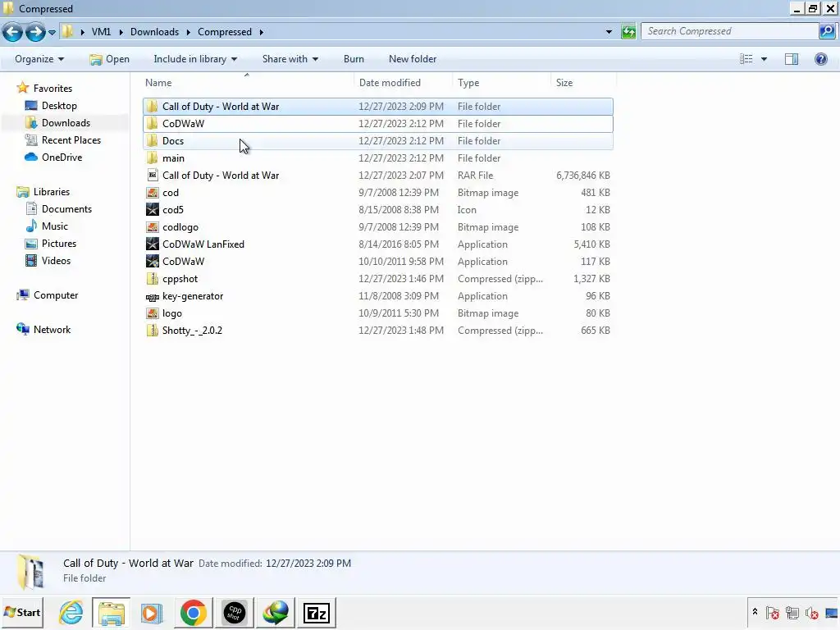Open recent pages dropdown next to Forward
The image size is (840, 630).
coord(52,32)
